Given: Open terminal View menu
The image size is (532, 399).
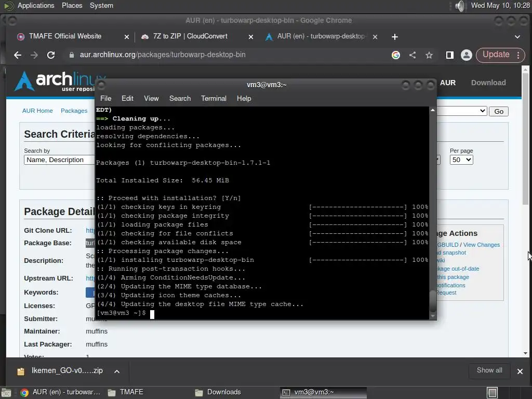Looking at the screenshot, I should coord(151,98).
